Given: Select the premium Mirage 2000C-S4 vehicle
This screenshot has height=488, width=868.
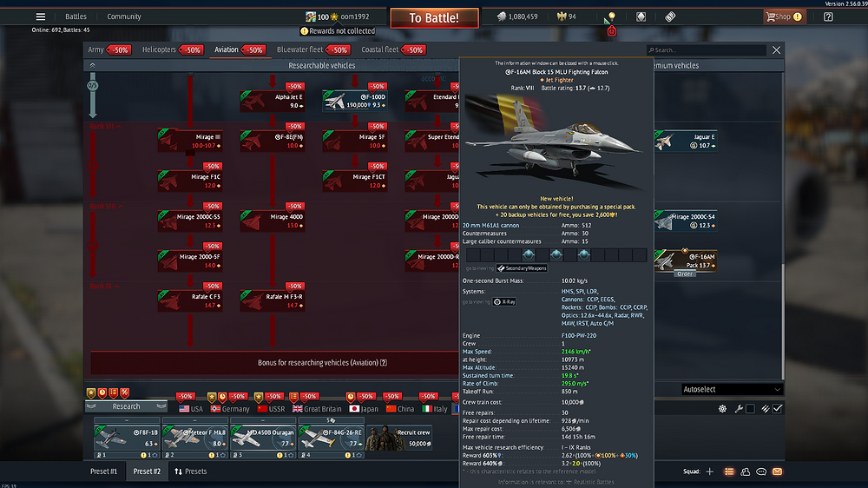Looking at the screenshot, I should (686, 221).
